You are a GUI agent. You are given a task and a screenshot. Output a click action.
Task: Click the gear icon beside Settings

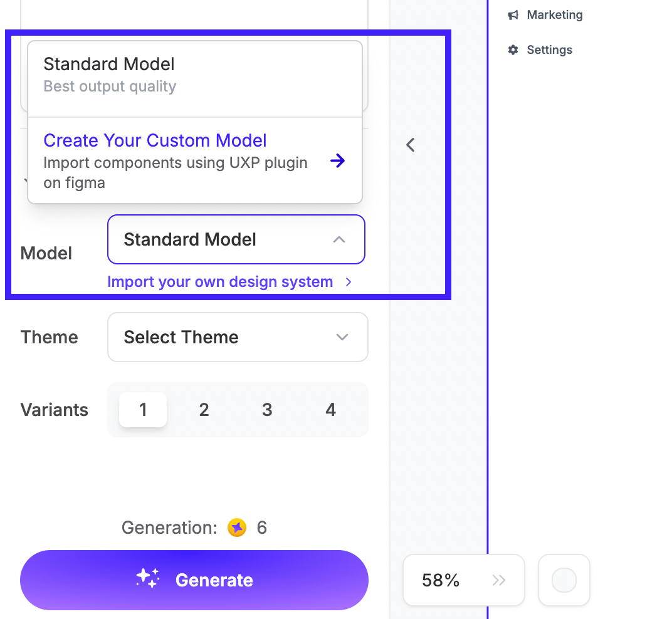tap(513, 50)
